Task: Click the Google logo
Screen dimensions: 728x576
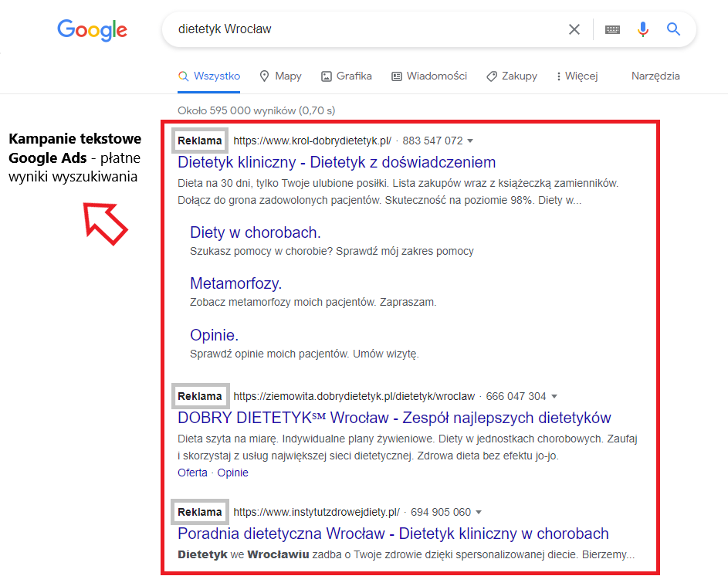Action: pyautogui.click(x=93, y=30)
